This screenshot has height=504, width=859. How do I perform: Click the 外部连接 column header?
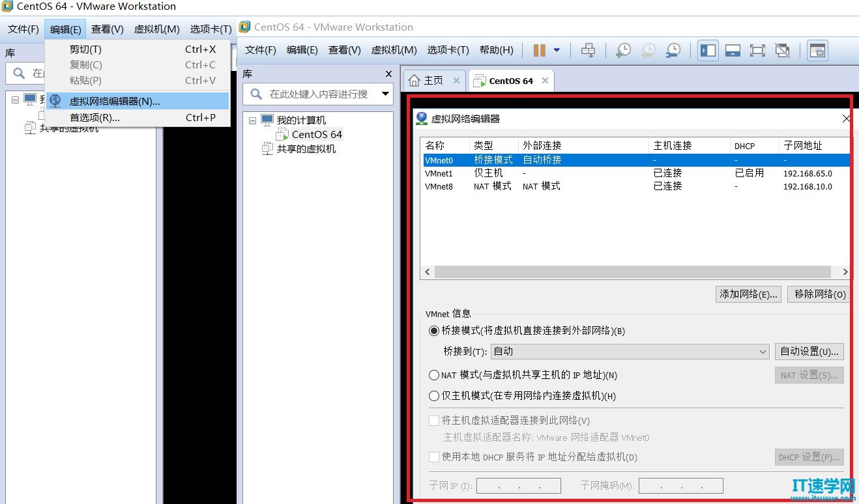coord(583,145)
